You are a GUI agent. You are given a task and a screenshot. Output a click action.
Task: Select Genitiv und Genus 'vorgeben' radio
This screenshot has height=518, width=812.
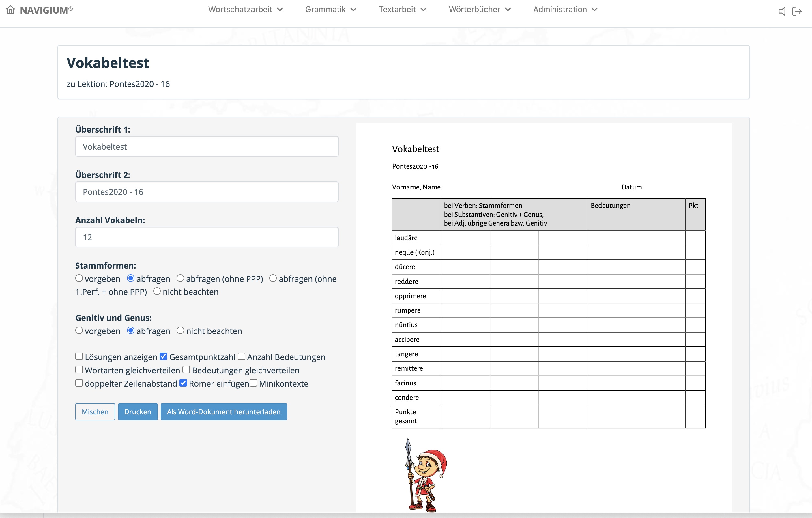(79, 330)
